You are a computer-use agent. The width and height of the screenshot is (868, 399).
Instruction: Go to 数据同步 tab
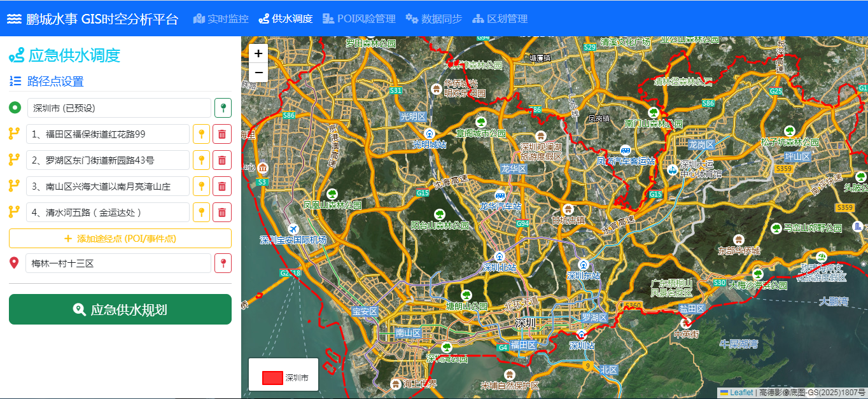(434, 19)
